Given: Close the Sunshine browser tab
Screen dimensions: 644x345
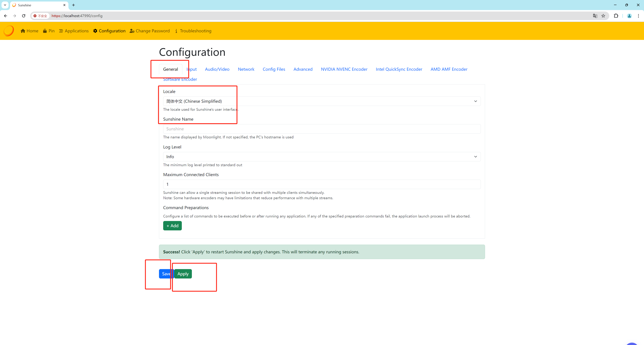Looking at the screenshot, I should coord(64,5).
